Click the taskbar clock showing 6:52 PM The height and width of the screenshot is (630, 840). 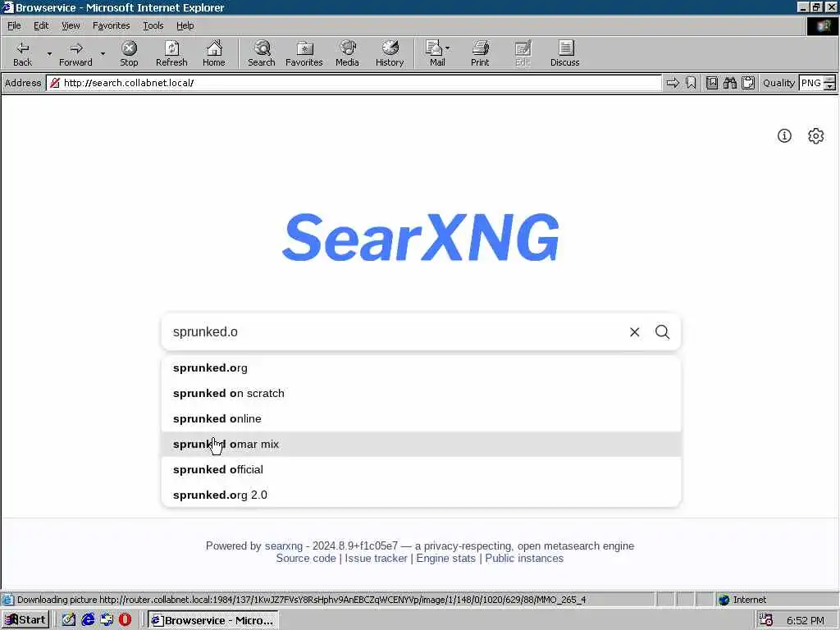tap(806, 620)
